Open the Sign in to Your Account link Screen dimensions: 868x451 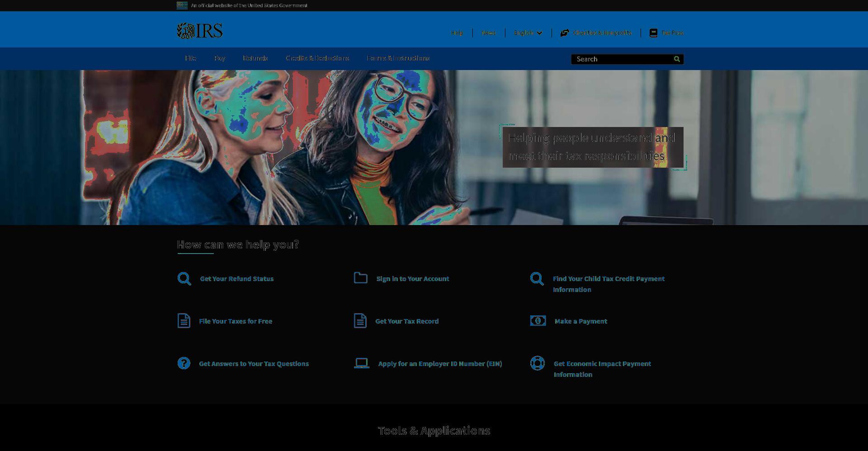(x=413, y=279)
